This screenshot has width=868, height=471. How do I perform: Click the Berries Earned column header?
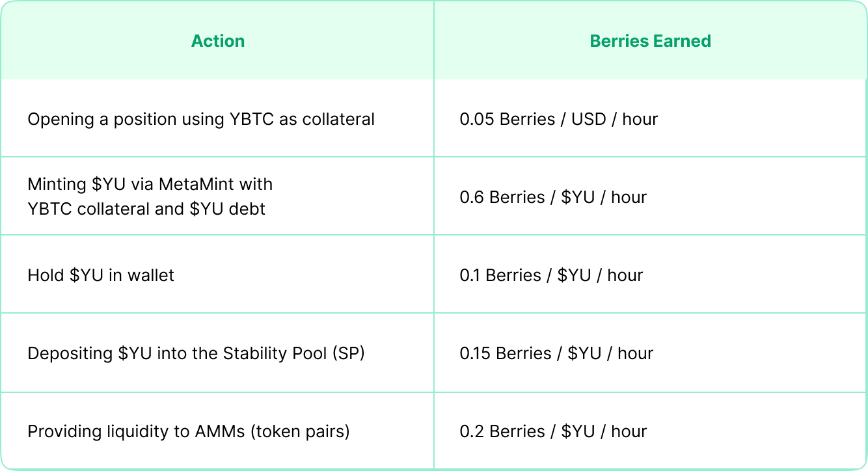click(650, 41)
